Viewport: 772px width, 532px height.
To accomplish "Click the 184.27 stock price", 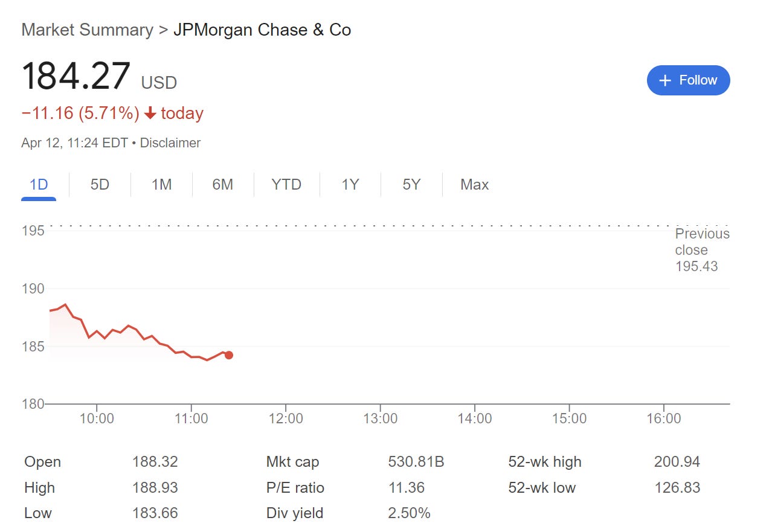I will pos(76,75).
